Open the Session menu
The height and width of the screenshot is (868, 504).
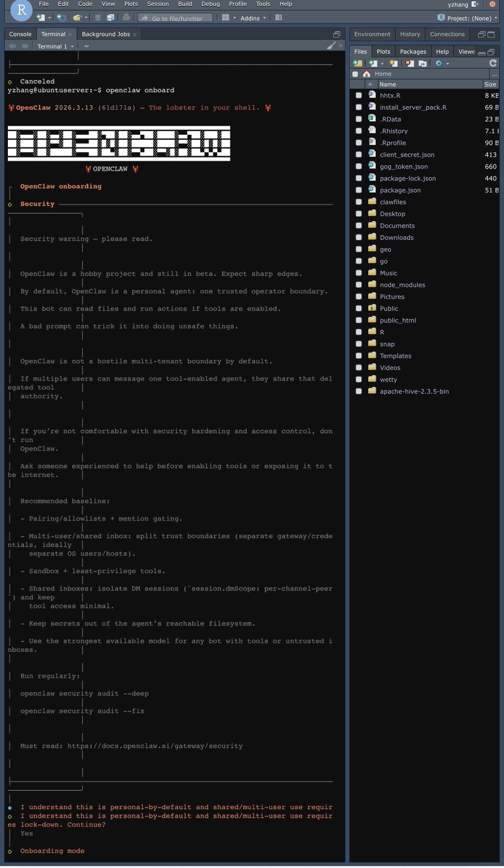tap(158, 4)
